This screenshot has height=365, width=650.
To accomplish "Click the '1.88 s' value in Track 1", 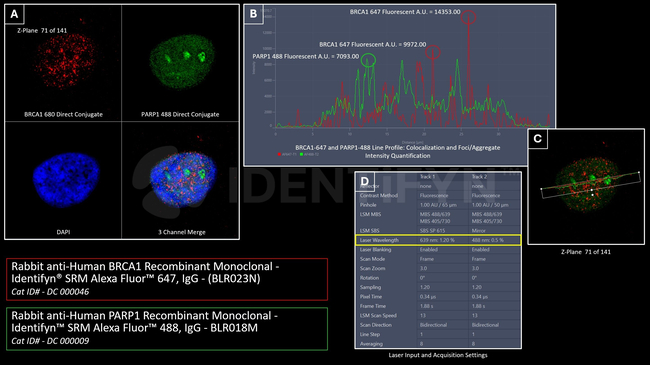I will click(426, 306).
